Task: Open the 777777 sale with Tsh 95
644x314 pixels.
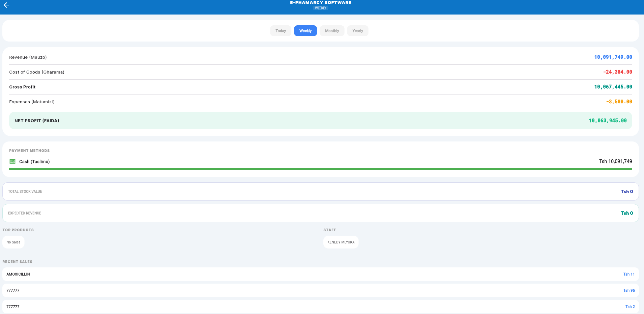Action: click(321, 290)
